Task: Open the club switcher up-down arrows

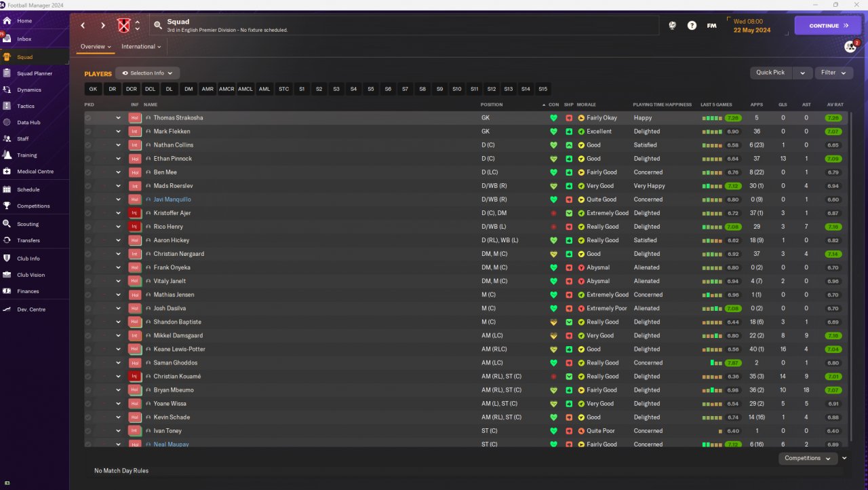Action: tap(138, 26)
